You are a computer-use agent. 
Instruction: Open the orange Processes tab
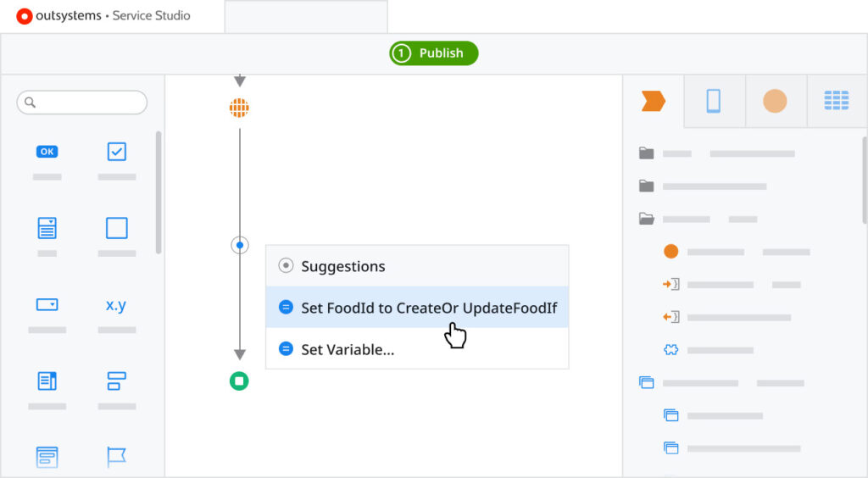pyautogui.click(x=654, y=102)
